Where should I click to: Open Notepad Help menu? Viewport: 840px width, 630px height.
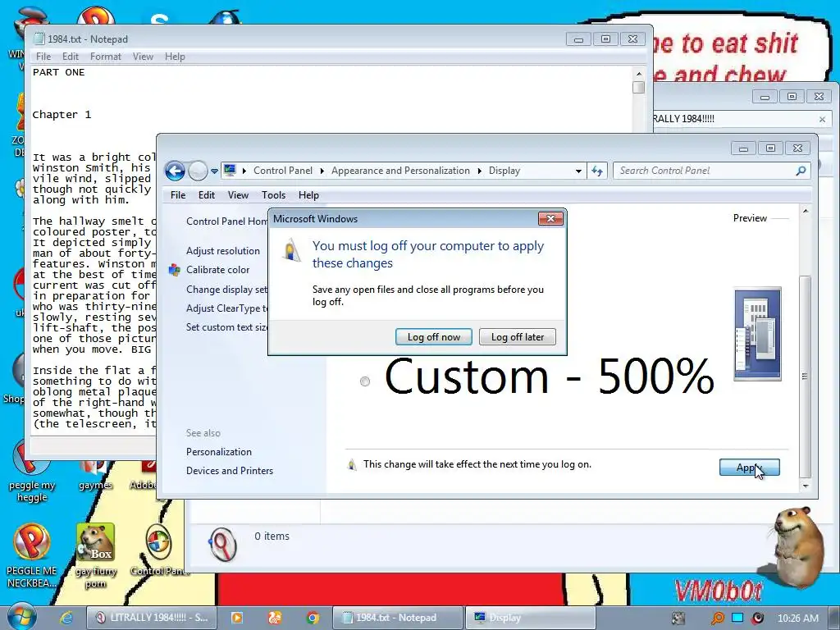click(175, 57)
